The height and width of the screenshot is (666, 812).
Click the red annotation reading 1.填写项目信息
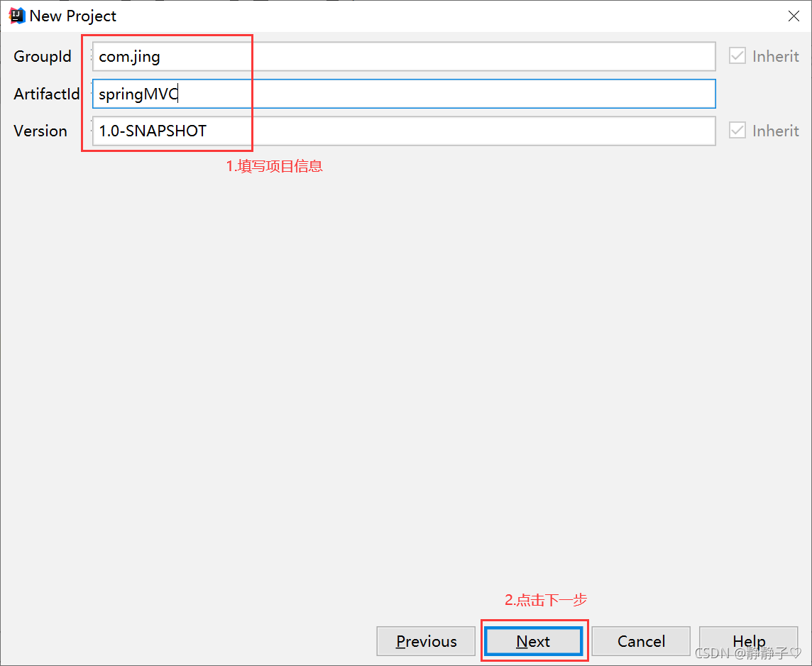(x=274, y=165)
